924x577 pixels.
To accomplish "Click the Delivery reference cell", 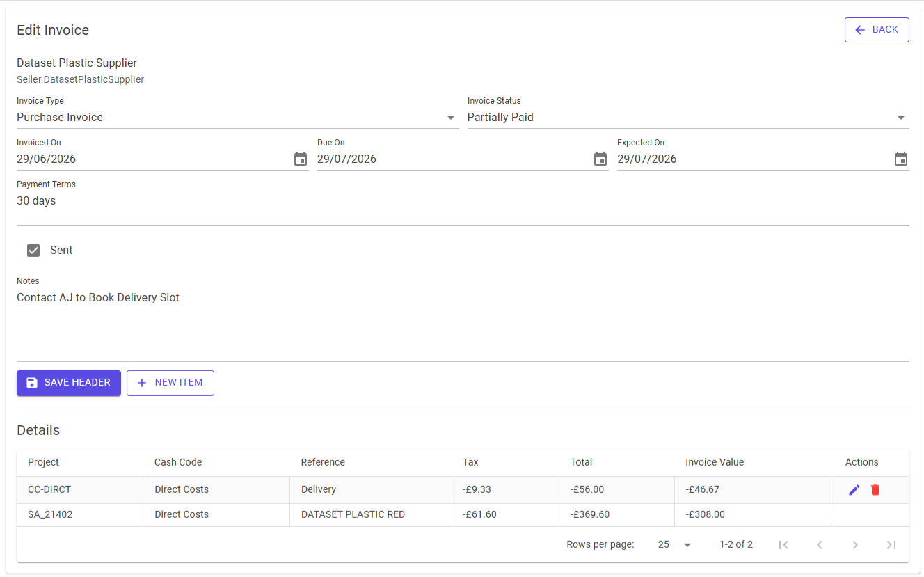I will pyautogui.click(x=371, y=490).
